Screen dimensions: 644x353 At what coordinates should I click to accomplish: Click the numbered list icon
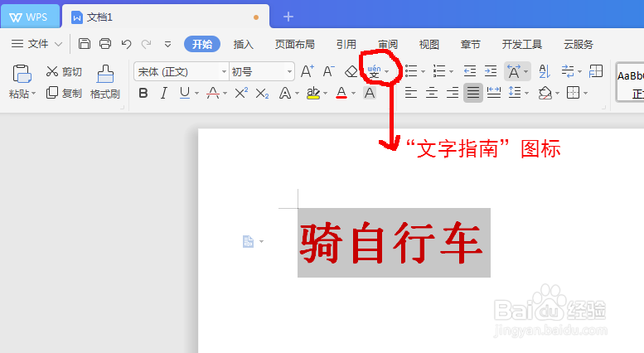point(439,71)
